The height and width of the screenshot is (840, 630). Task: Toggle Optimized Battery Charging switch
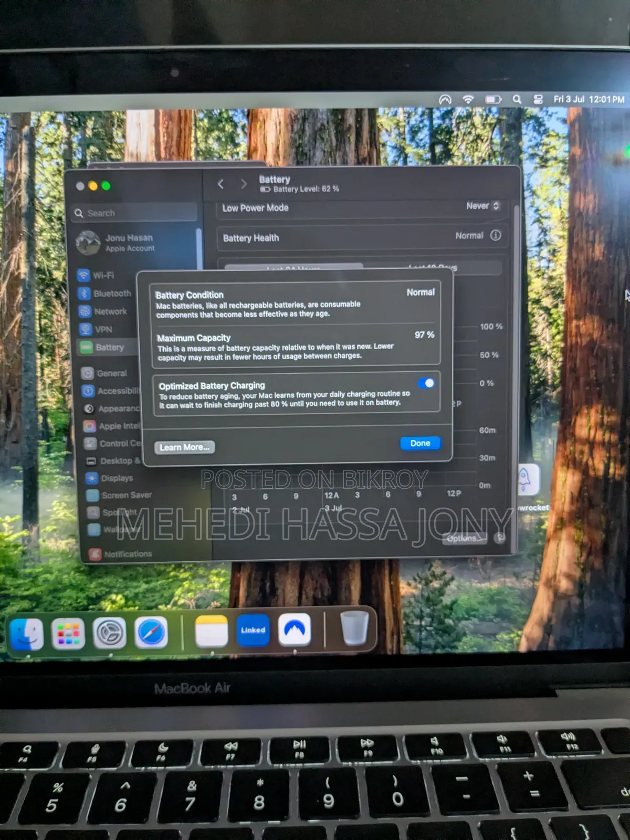(x=426, y=383)
